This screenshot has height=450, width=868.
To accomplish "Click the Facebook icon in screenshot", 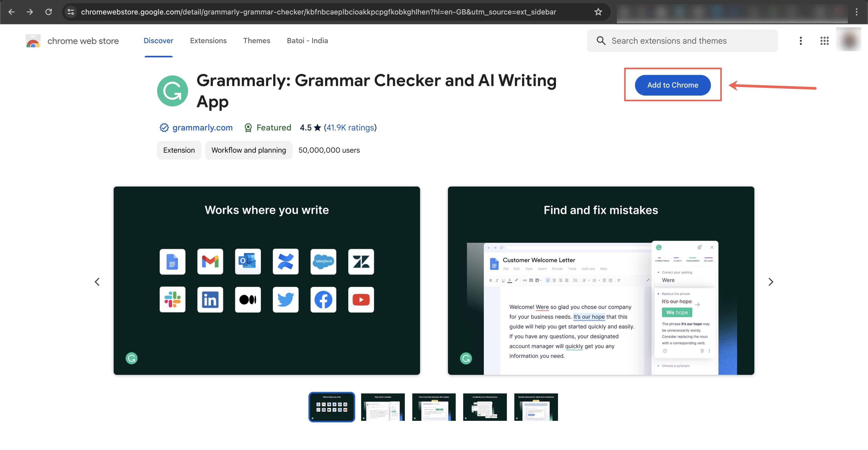I will coord(323,299).
